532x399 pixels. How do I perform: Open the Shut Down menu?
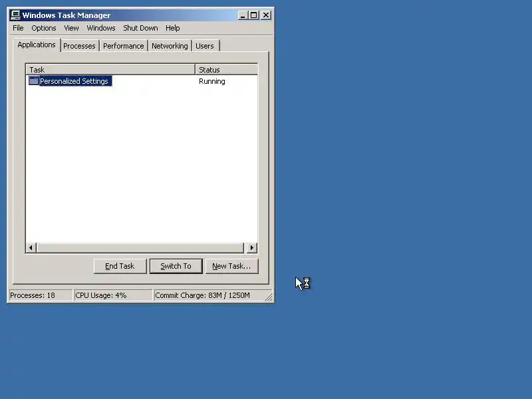pyautogui.click(x=140, y=28)
